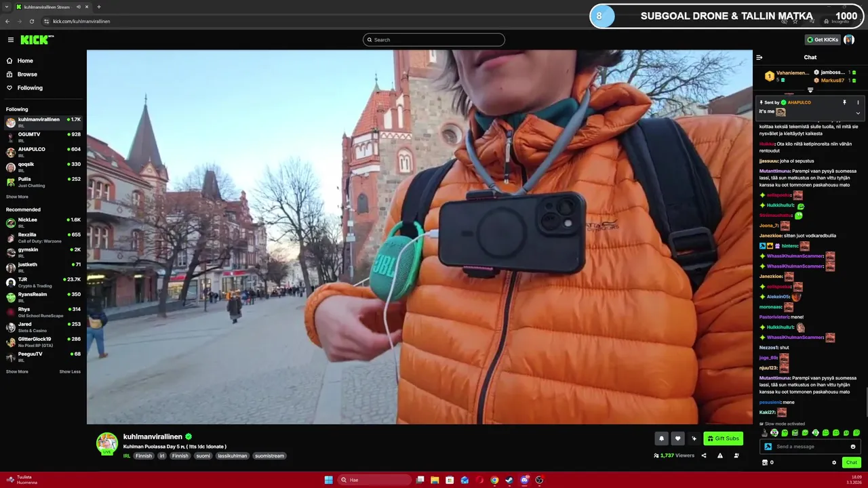868x488 pixels.
Task: Open NickLee recommended channel
Action: (x=43, y=222)
